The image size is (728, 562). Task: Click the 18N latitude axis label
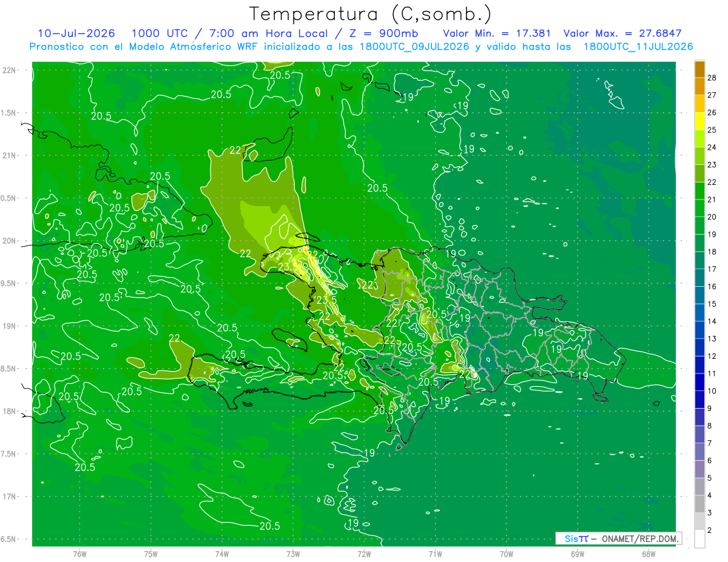click(x=10, y=412)
